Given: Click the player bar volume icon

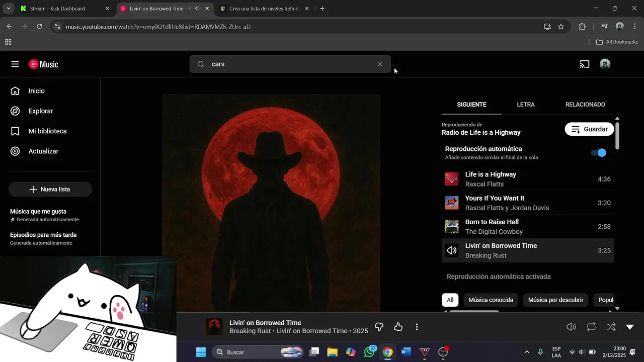Looking at the screenshot, I should 571,327.
